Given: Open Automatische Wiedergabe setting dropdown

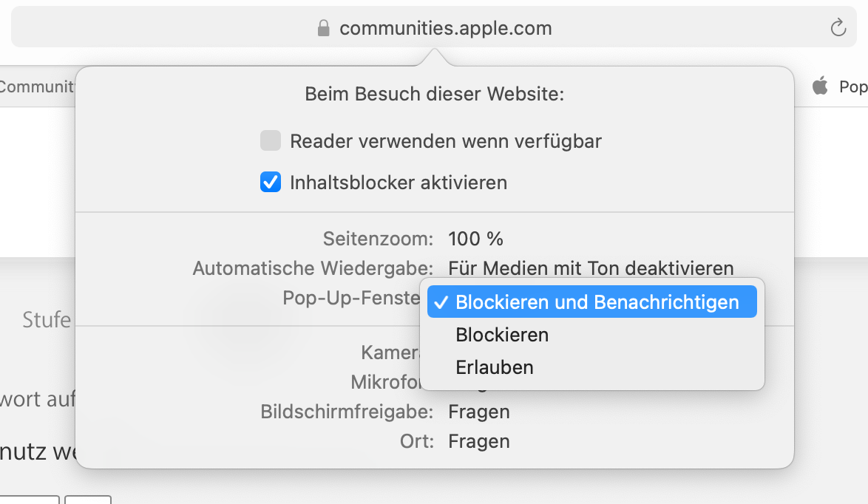Looking at the screenshot, I should tap(591, 268).
